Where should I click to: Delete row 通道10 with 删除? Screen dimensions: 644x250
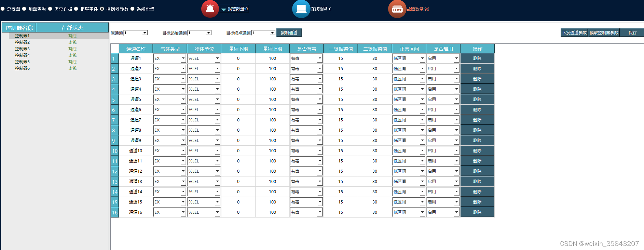(477, 151)
